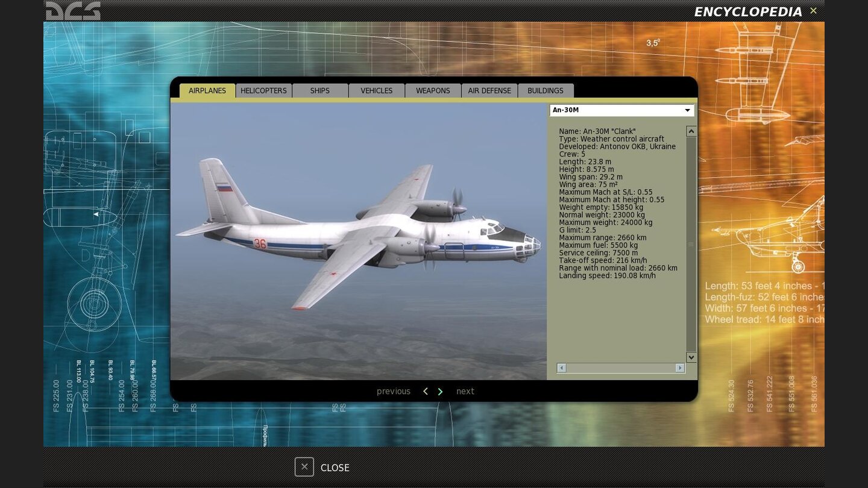Click the vertical scrollbar thumb in description

coord(691,244)
